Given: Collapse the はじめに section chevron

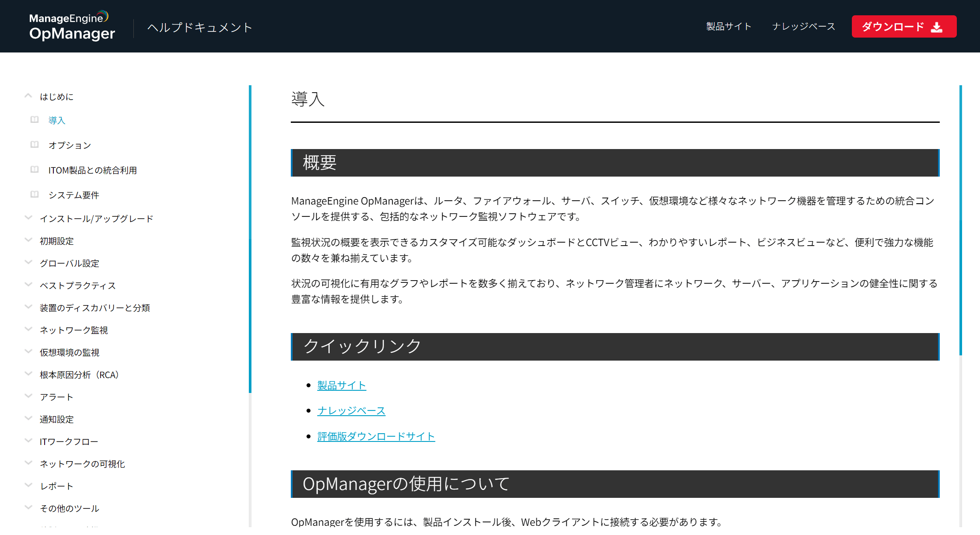Looking at the screenshot, I should tap(28, 96).
